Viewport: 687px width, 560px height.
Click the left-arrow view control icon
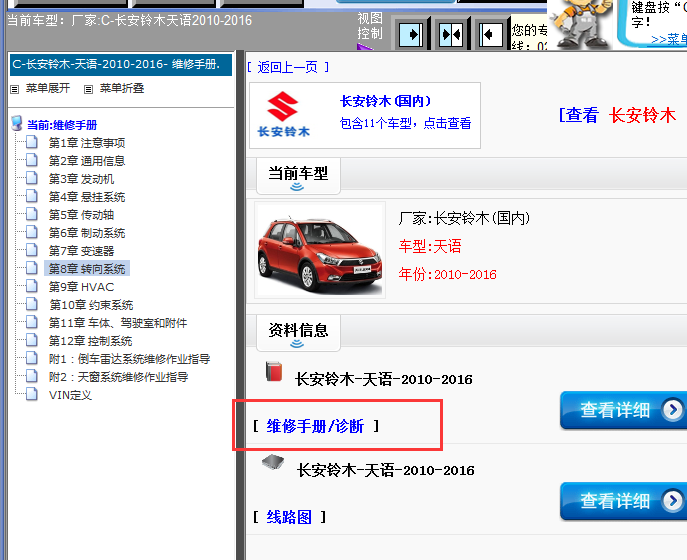[x=491, y=34]
